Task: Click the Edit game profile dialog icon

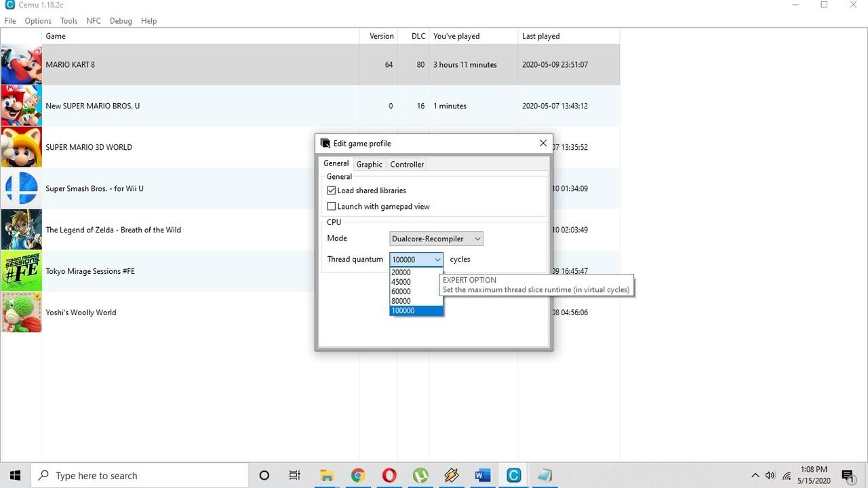Action: pyautogui.click(x=325, y=143)
